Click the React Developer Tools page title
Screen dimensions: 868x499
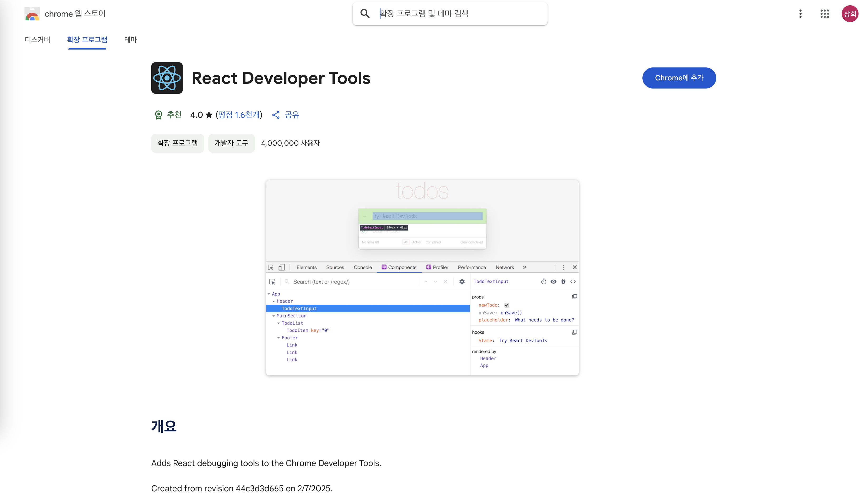click(281, 78)
